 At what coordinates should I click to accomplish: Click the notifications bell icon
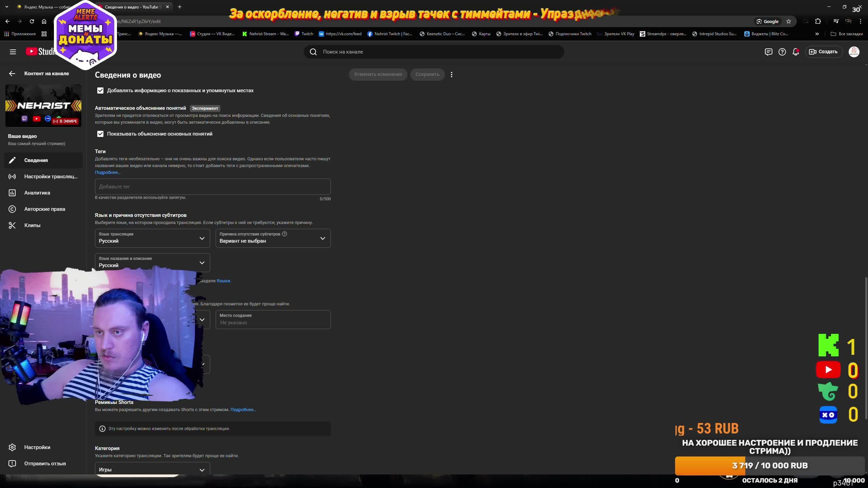click(x=795, y=52)
